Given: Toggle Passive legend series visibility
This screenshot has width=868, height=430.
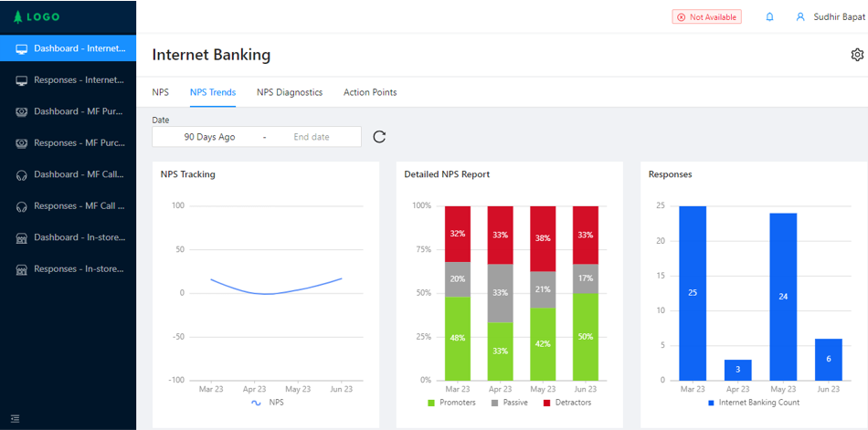Looking at the screenshot, I should coord(494,403).
